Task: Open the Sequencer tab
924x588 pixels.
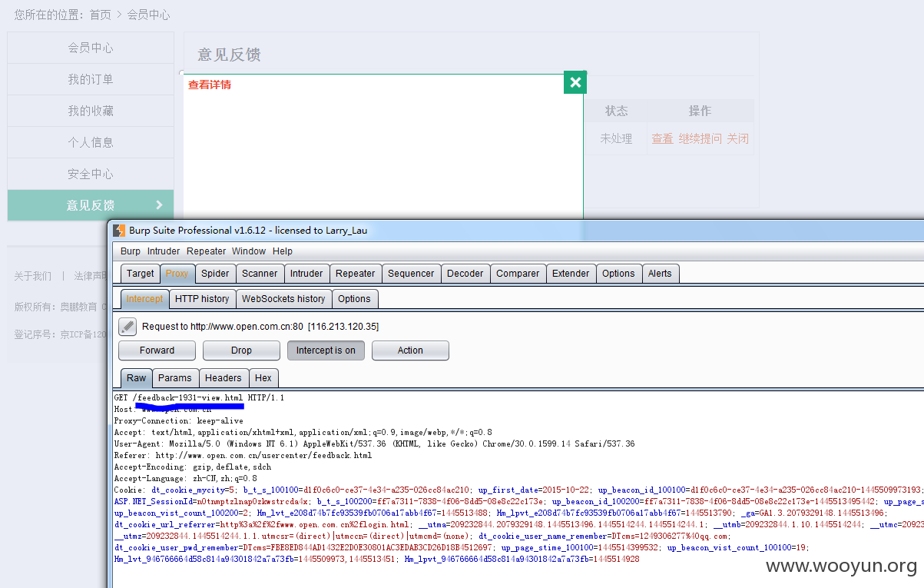Action: (411, 274)
